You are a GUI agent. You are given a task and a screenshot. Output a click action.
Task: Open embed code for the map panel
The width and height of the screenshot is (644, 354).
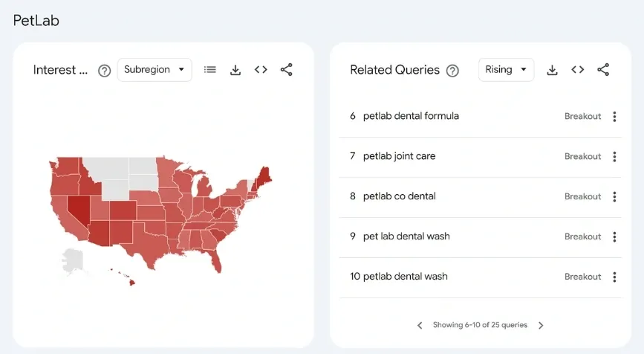point(261,70)
